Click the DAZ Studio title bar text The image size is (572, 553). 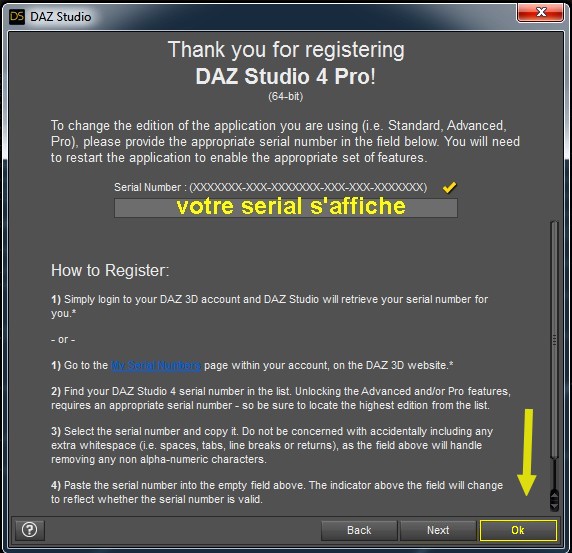[61, 17]
